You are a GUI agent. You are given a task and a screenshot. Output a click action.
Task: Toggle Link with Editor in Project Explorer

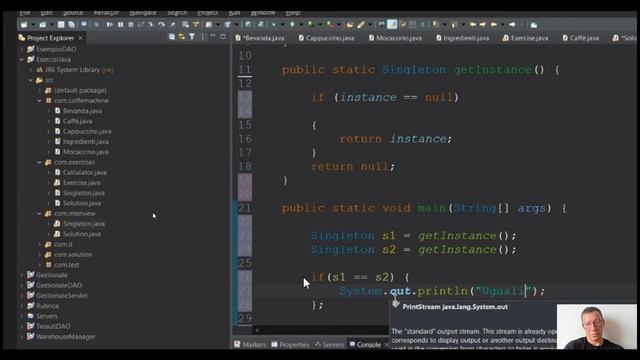click(x=182, y=37)
